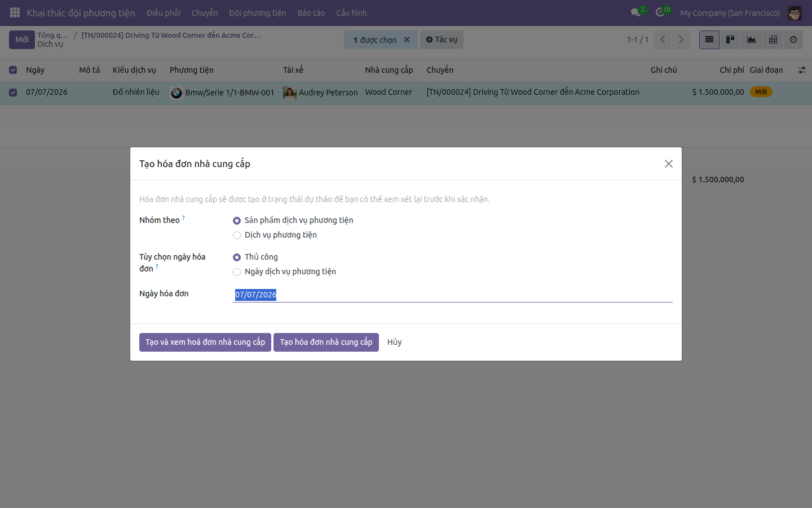Open the 'Báo cáo' menu
This screenshot has width=812, height=508.
(311, 12)
